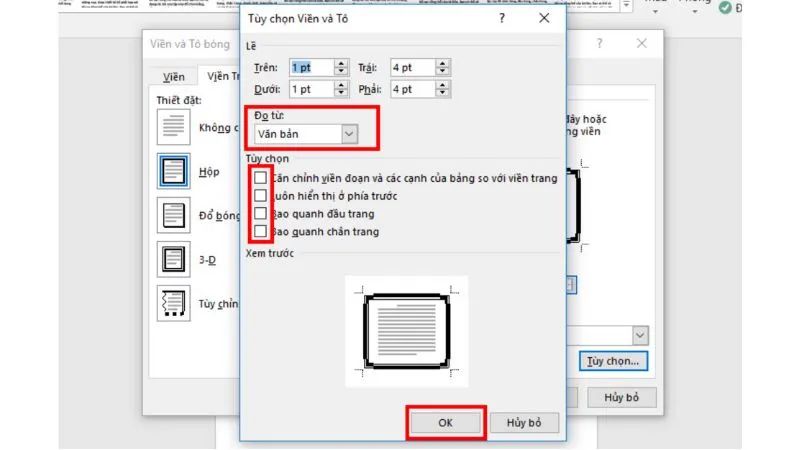Increase the Trên margin with up arrow
Viewport: 800px width, 450px height.
(341, 63)
